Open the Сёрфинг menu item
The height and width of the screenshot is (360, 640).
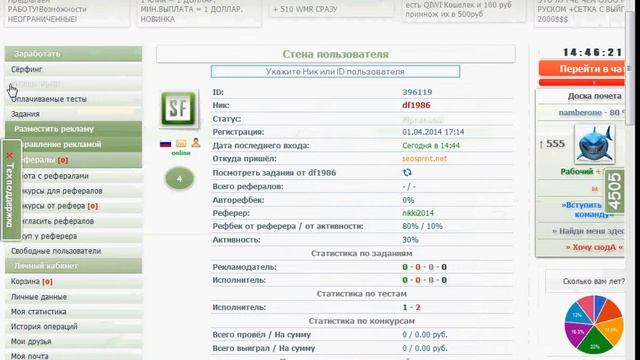73,69
